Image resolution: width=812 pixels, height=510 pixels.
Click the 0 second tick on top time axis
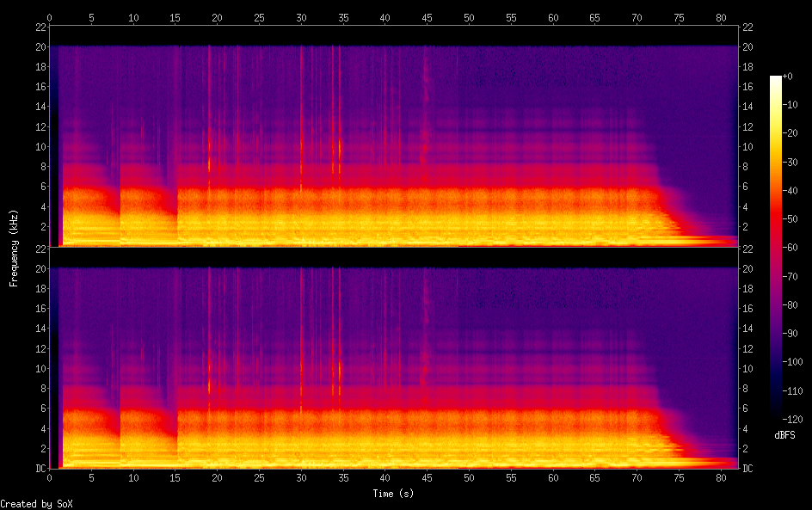pos(50,16)
